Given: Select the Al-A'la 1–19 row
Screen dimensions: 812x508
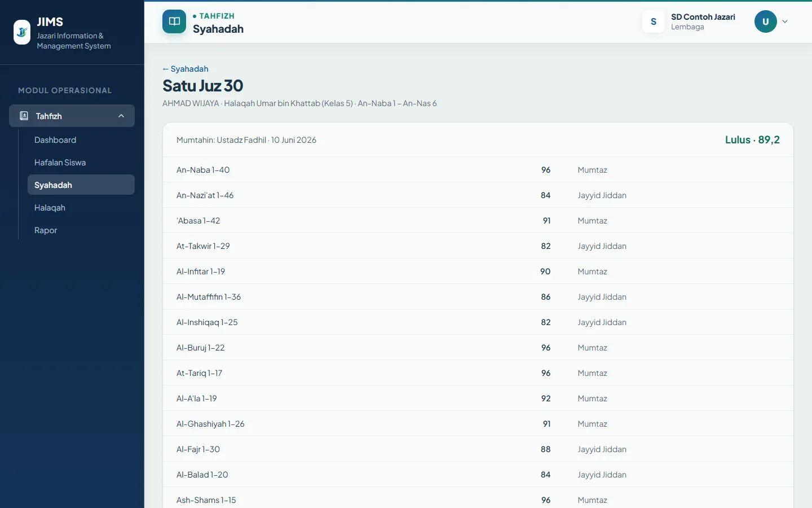Looking at the screenshot, I should point(478,398).
